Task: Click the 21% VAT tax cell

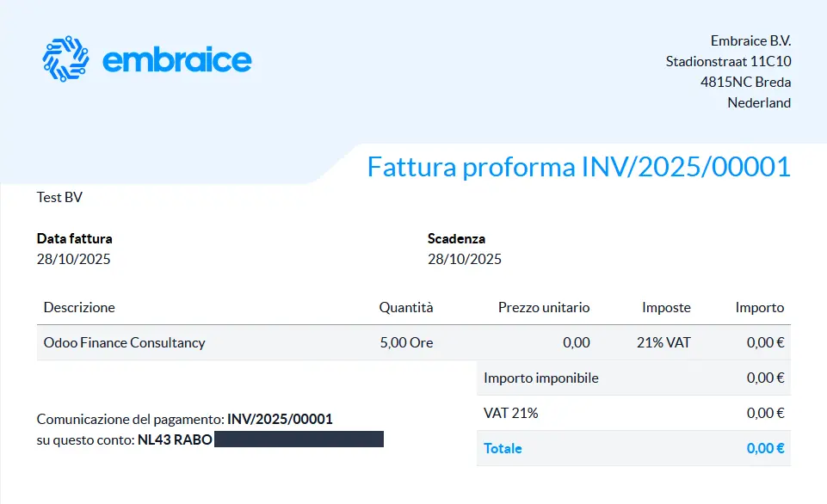Action: [663, 342]
